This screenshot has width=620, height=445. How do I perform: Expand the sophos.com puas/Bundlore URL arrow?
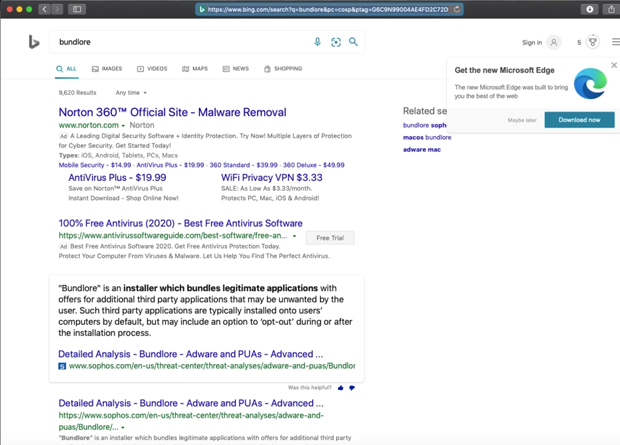(123, 428)
